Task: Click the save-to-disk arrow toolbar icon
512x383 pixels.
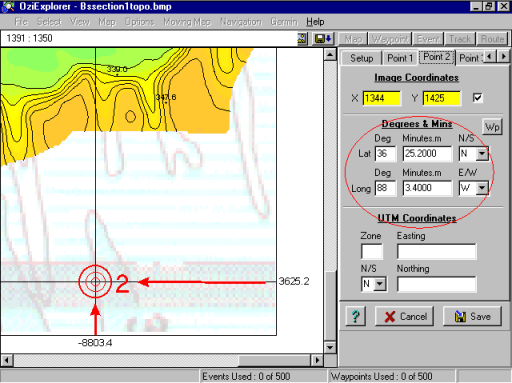Action: pyautogui.click(x=323, y=39)
